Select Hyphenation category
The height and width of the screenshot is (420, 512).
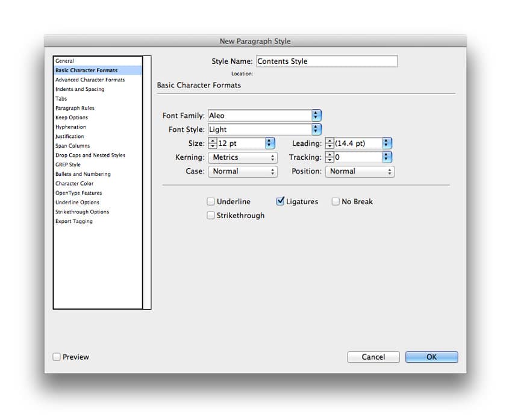(98, 127)
